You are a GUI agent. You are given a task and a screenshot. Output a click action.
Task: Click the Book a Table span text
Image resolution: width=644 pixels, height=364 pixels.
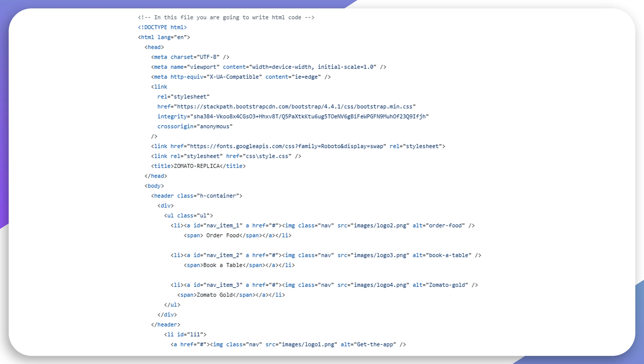[222, 265]
